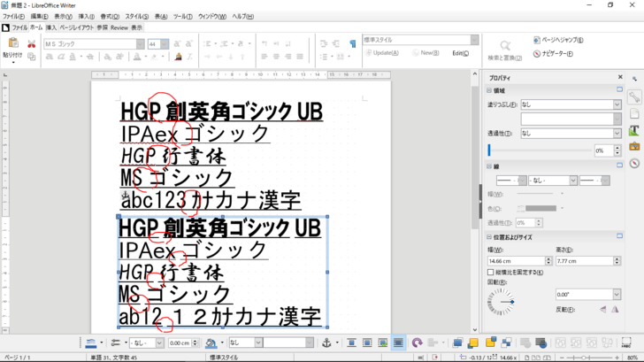Open the sidebar Gallery deck icon
644x362 pixels.
634,146
